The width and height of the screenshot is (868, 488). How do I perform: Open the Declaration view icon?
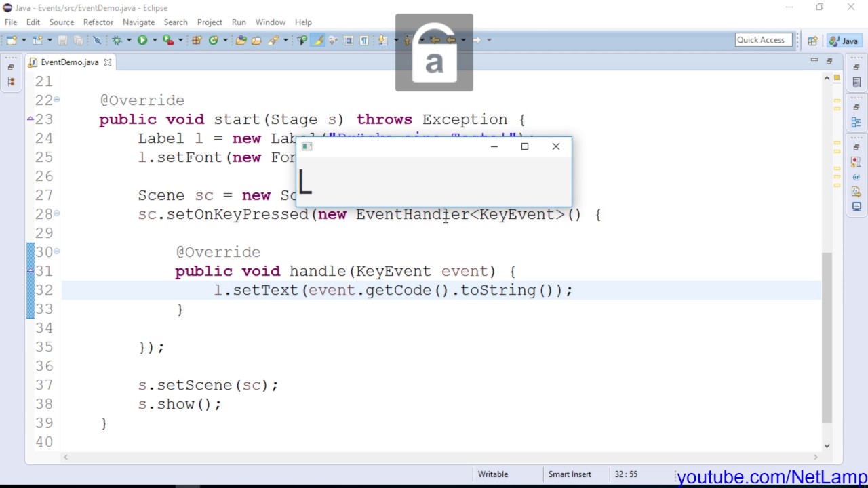[x=856, y=192]
